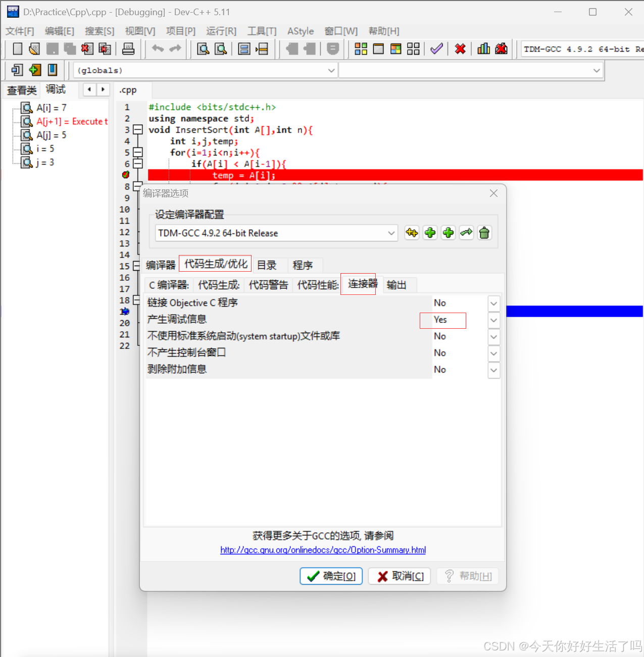The width and height of the screenshot is (644, 657).
Task: Open the TDM-GCC compiler configuration dropdown
Action: [x=391, y=233]
